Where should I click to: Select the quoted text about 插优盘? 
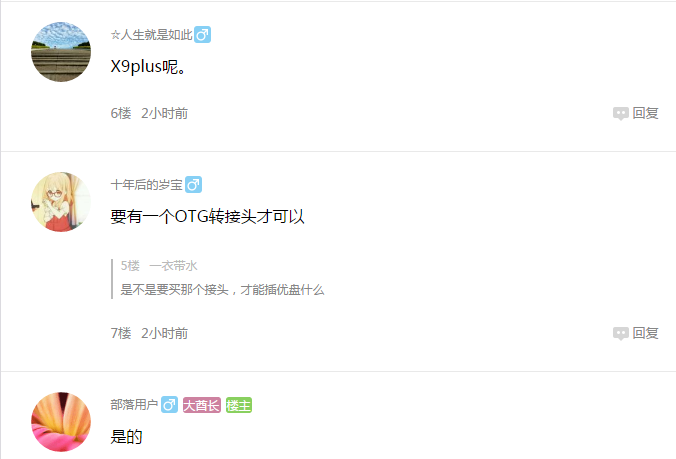pyautogui.click(x=222, y=290)
